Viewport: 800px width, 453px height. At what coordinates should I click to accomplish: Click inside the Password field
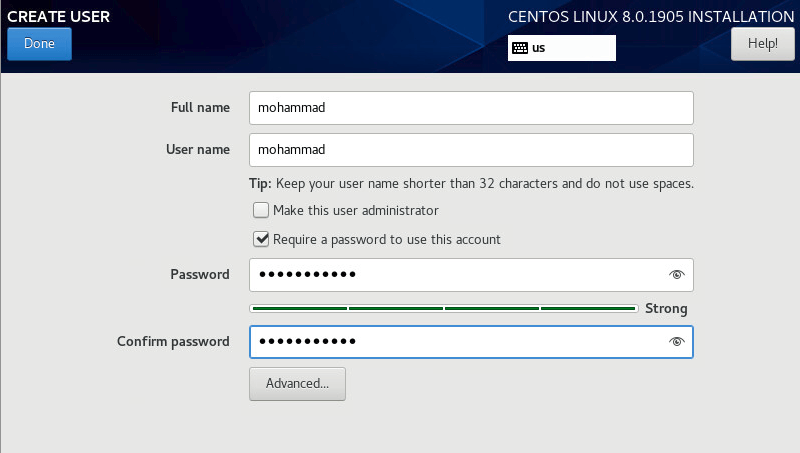coord(455,275)
